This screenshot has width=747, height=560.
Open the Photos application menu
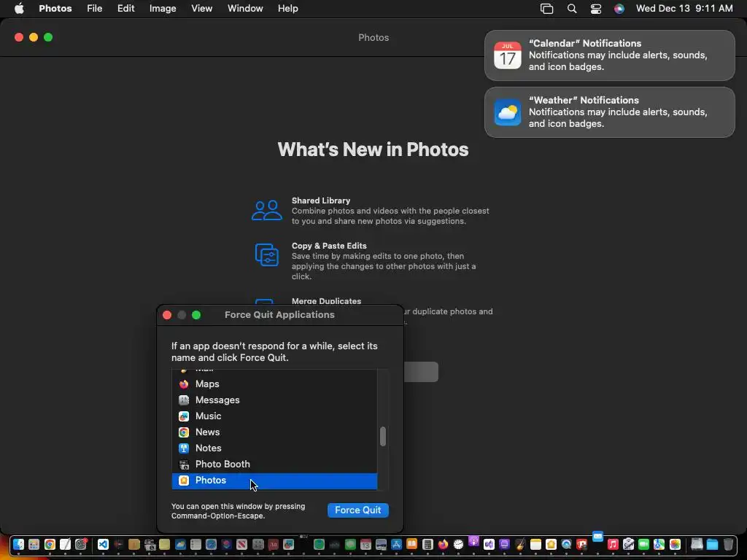coord(55,9)
